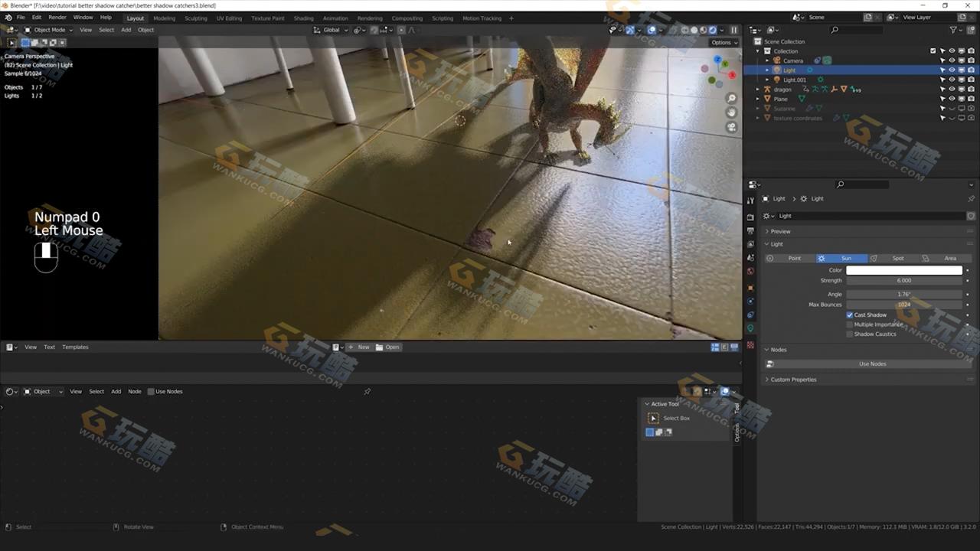Click the pin icon in node editor header
Image resolution: width=980 pixels, height=551 pixels.
(x=367, y=392)
